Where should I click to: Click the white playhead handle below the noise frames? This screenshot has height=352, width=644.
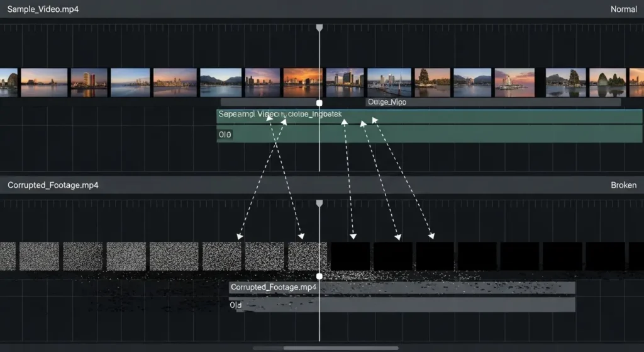pos(319,276)
